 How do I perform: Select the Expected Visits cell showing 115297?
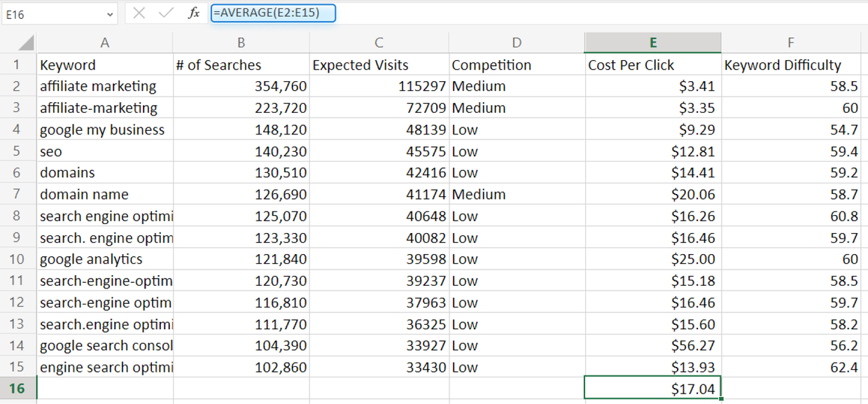pos(378,86)
